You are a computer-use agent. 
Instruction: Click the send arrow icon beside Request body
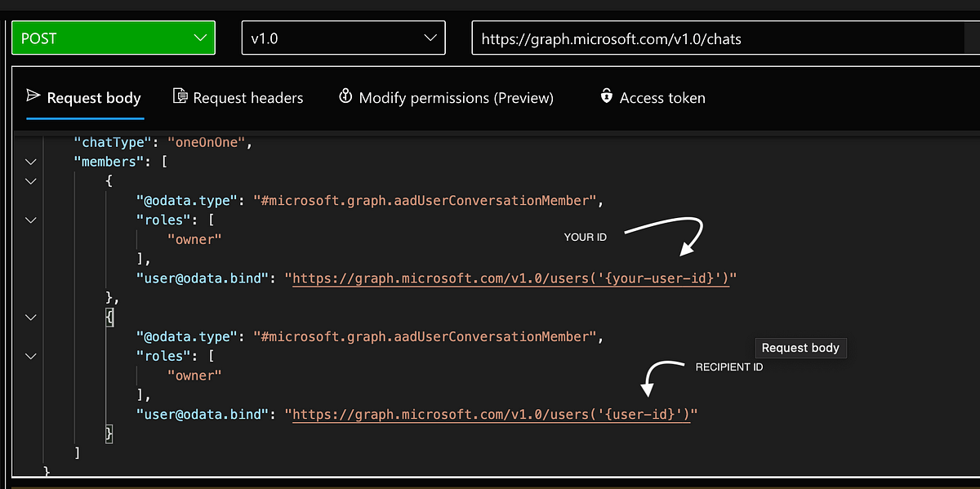point(33,96)
